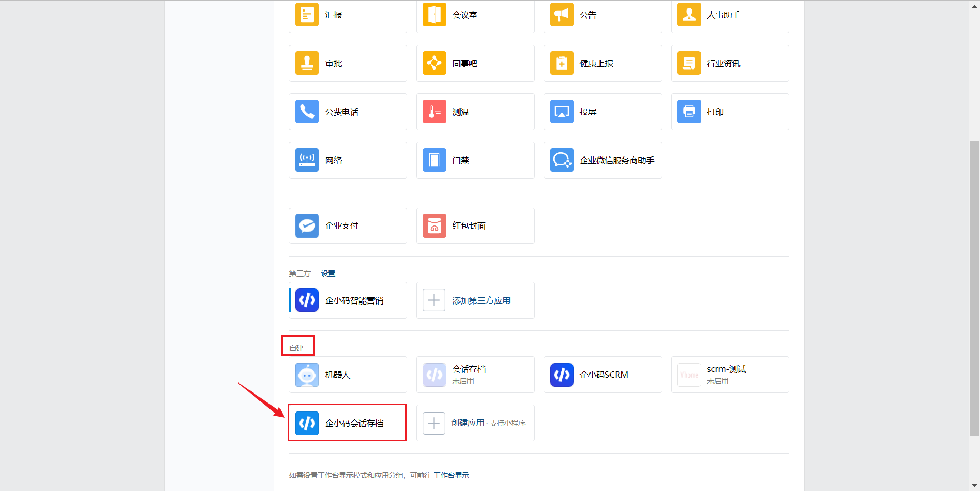Select the 企小码会话存档 app name
The image size is (980, 491).
coord(354,423)
